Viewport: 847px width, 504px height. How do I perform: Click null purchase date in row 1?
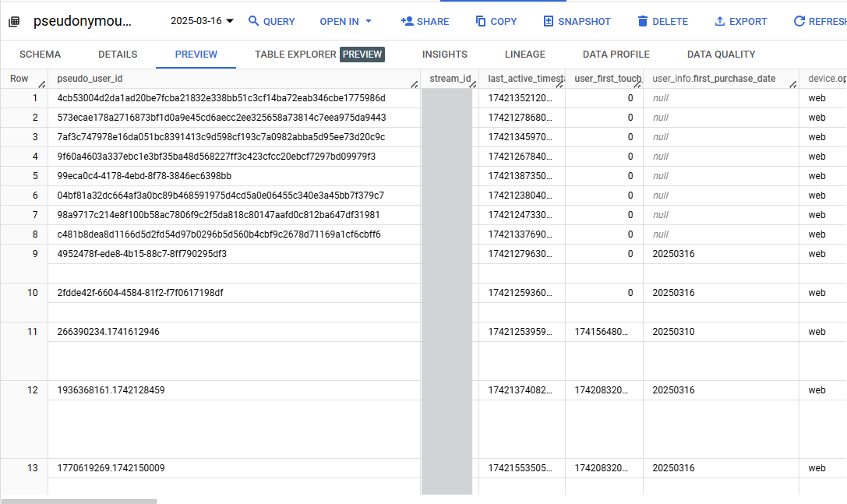661,98
